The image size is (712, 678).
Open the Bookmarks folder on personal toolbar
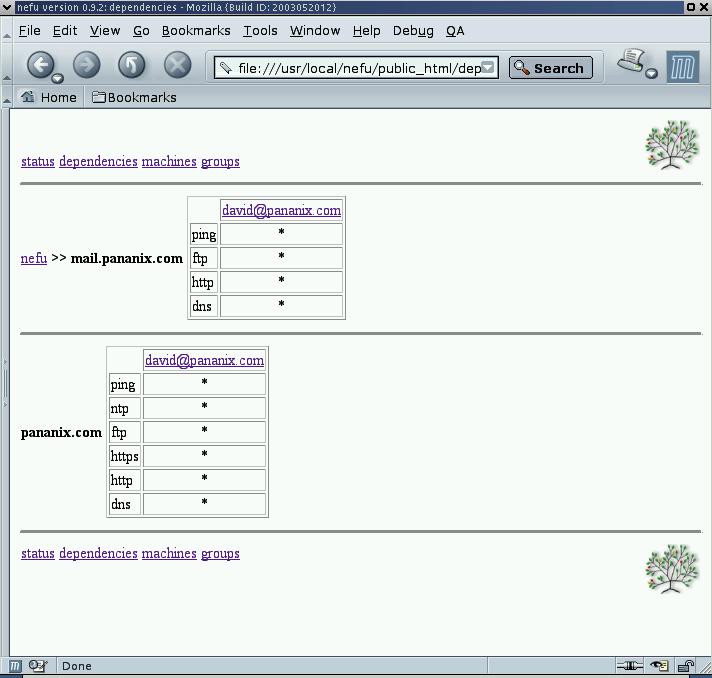click(134, 97)
